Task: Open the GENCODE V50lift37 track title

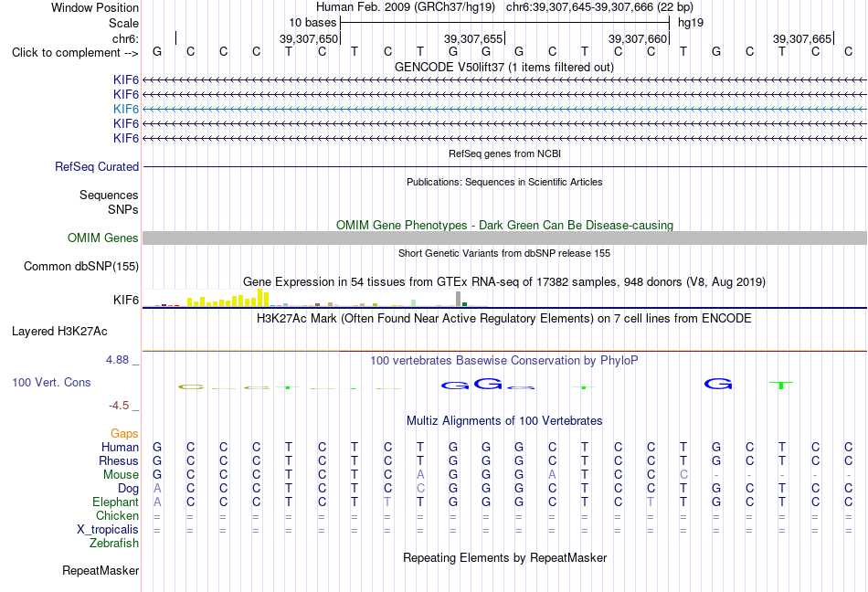Action: pyautogui.click(x=504, y=67)
